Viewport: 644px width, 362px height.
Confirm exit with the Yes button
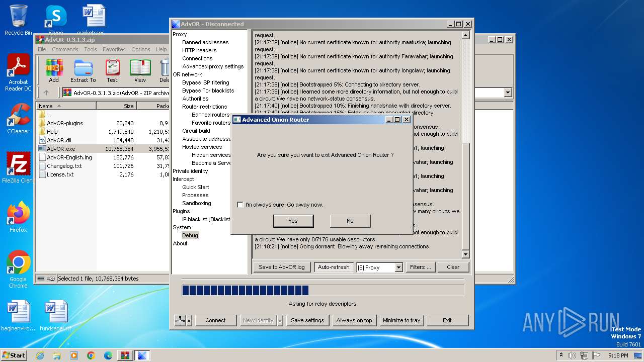click(x=293, y=221)
